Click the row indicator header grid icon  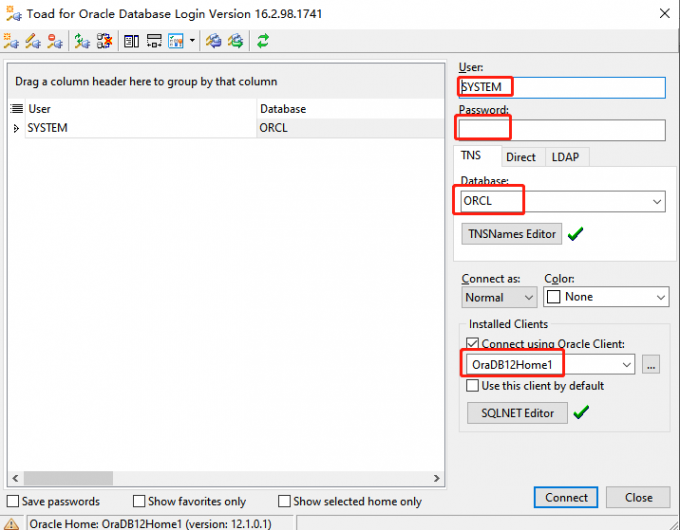(16, 108)
